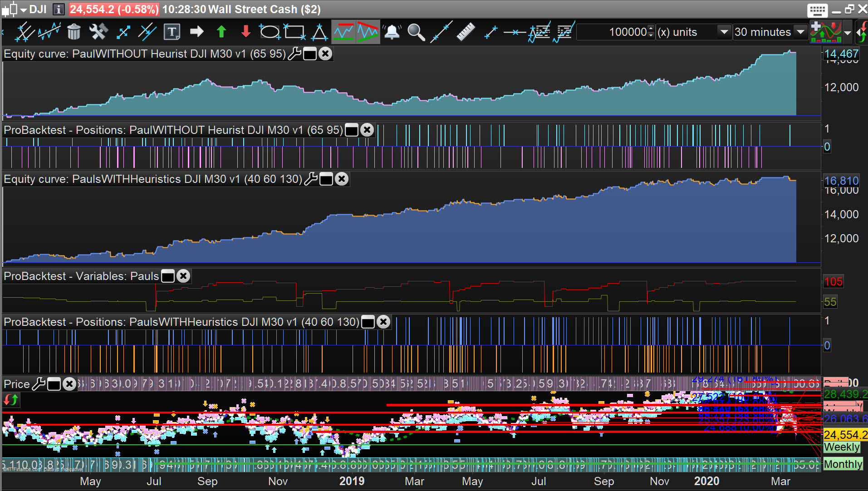Screen dimensions: 868x491
Task: Maximize the PaulWITHOUT positions panel
Action: [x=352, y=130]
